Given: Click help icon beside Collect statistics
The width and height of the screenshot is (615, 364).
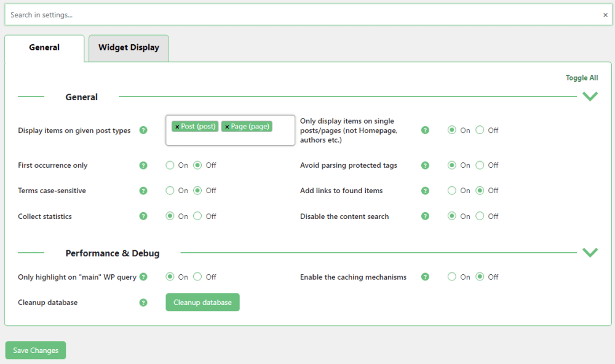Looking at the screenshot, I should click(x=143, y=216).
